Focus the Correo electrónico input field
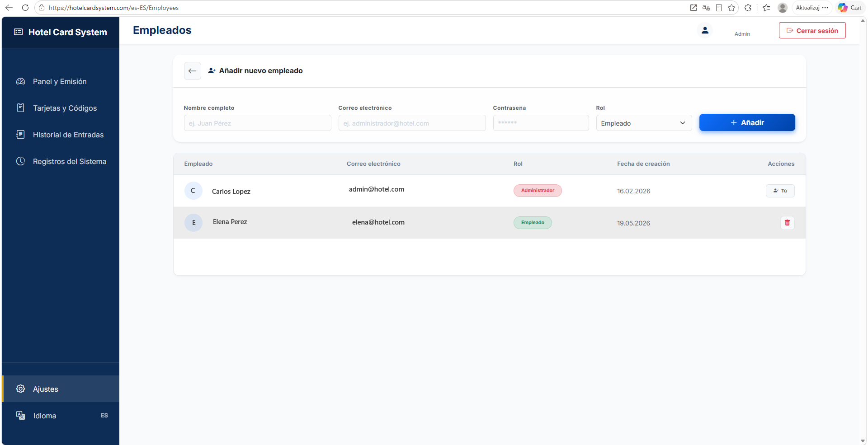Image resolution: width=868 pixels, height=445 pixels. click(x=412, y=123)
